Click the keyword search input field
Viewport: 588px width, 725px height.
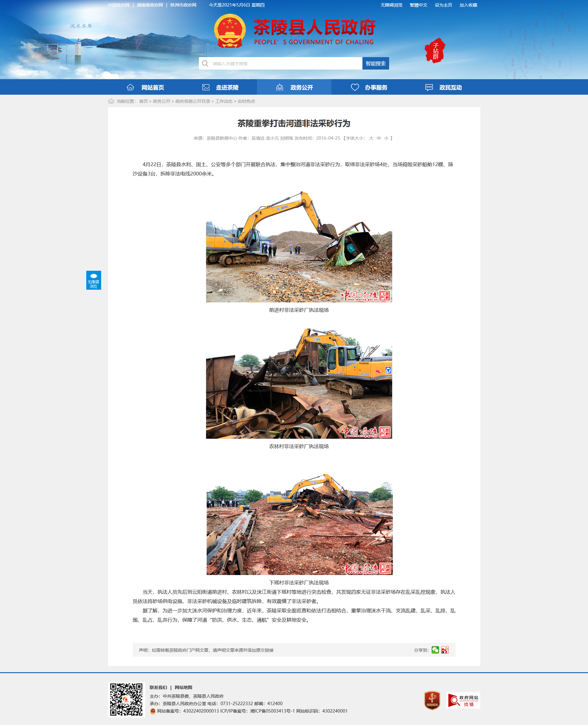coord(281,63)
